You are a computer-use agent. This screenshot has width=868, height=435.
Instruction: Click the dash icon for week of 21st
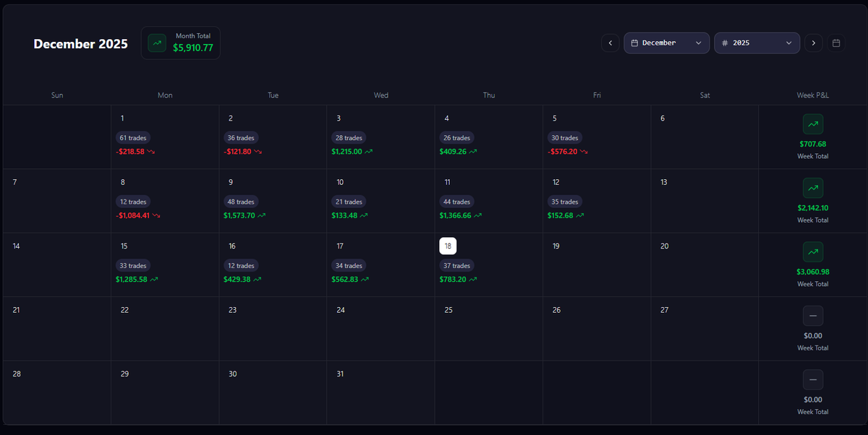pyautogui.click(x=813, y=316)
